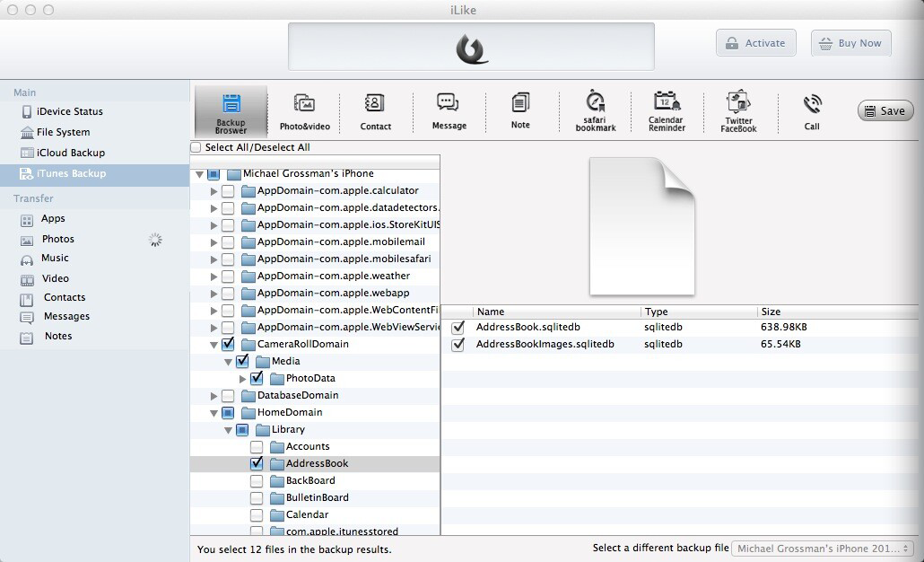
Task: Collapse the Michael Grossman's iPhone tree
Action: pos(199,174)
